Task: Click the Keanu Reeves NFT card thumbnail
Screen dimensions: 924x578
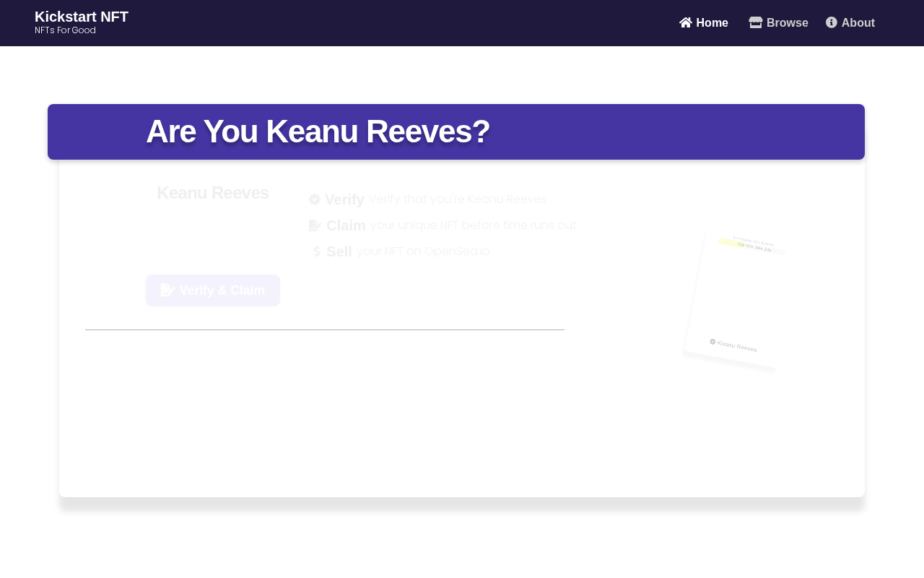Action: (x=734, y=301)
